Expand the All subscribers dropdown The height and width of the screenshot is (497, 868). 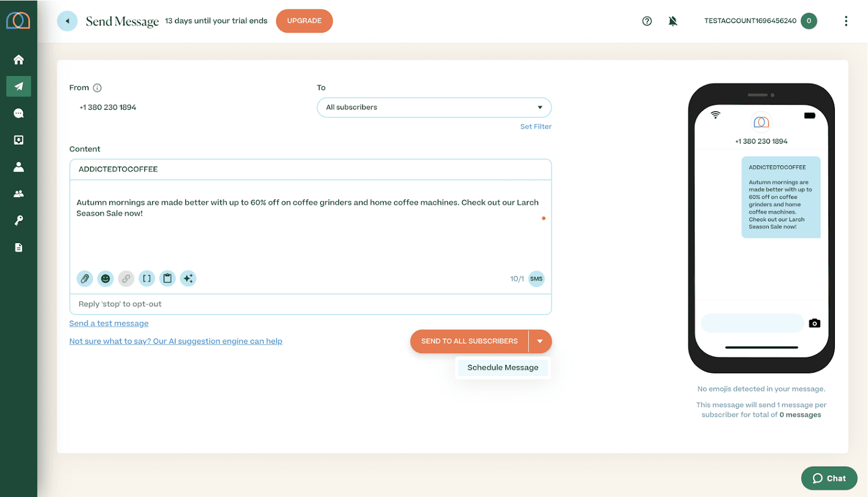click(434, 107)
